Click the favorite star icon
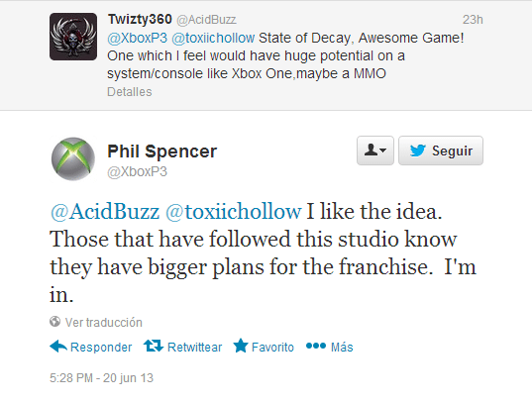Image resolution: width=532 pixels, height=403 pixels. [x=241, y=346]
